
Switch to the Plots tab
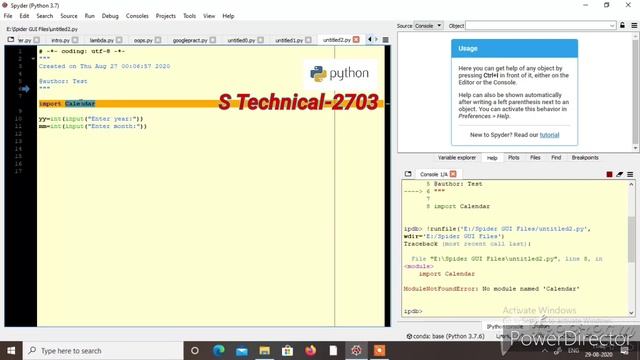click(x=513, y=158)
